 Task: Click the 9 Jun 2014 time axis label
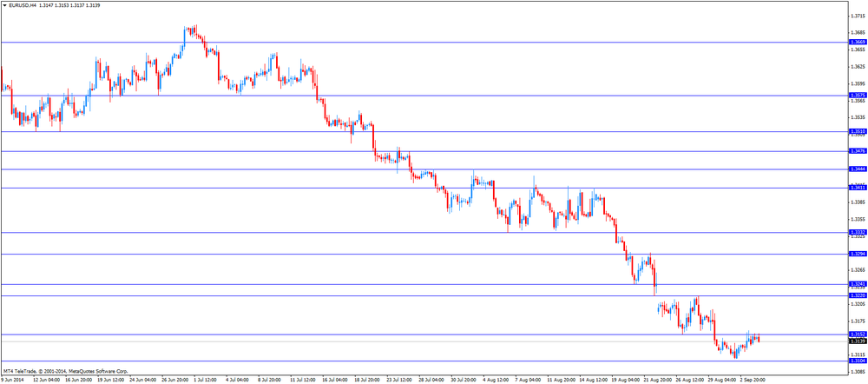point(12,381)
